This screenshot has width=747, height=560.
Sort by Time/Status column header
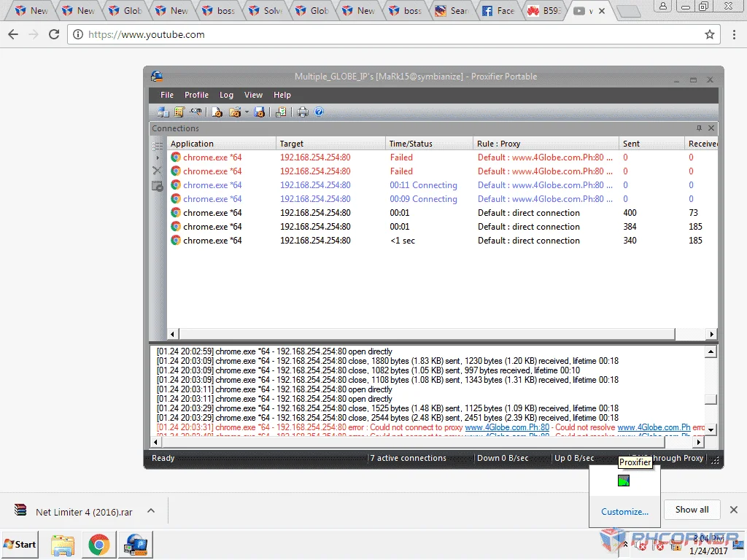coord(429,144)
